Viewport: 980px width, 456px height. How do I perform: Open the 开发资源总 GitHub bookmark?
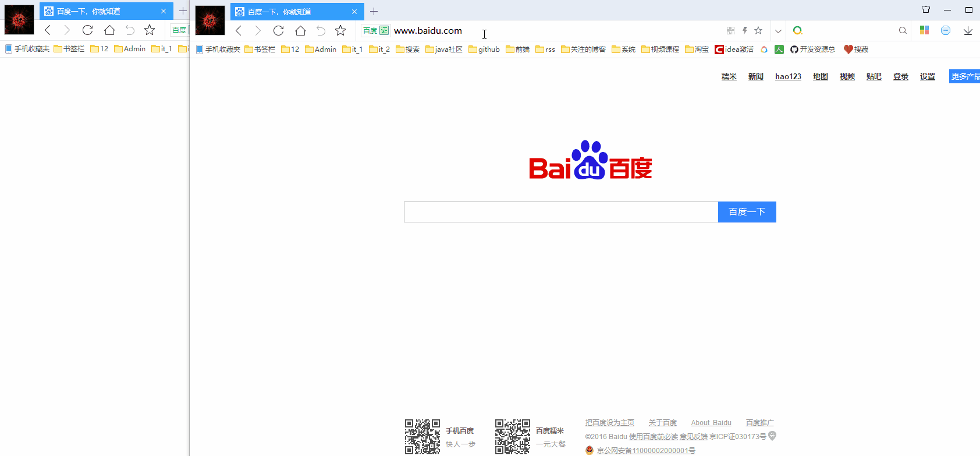coord(813,50)
